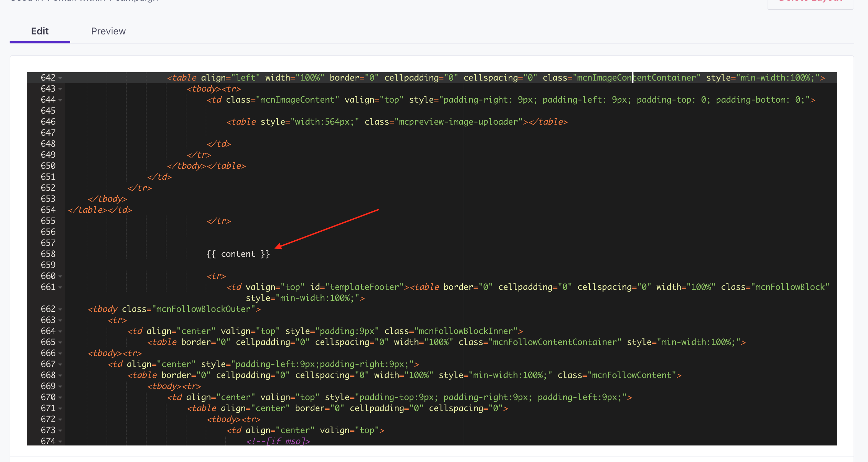The width and height of the screenshot is (868, 462).
Task: Select the Edit tab
Action: (x=40, y=31)
